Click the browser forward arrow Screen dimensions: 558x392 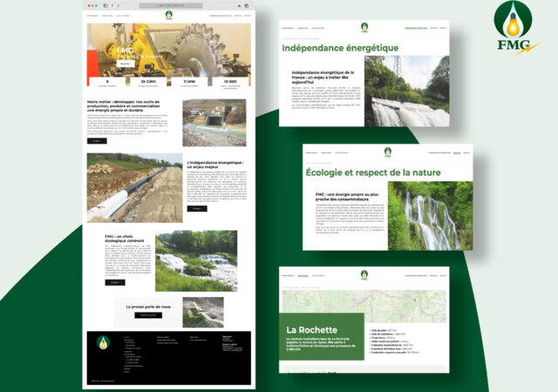coord(118,6)
